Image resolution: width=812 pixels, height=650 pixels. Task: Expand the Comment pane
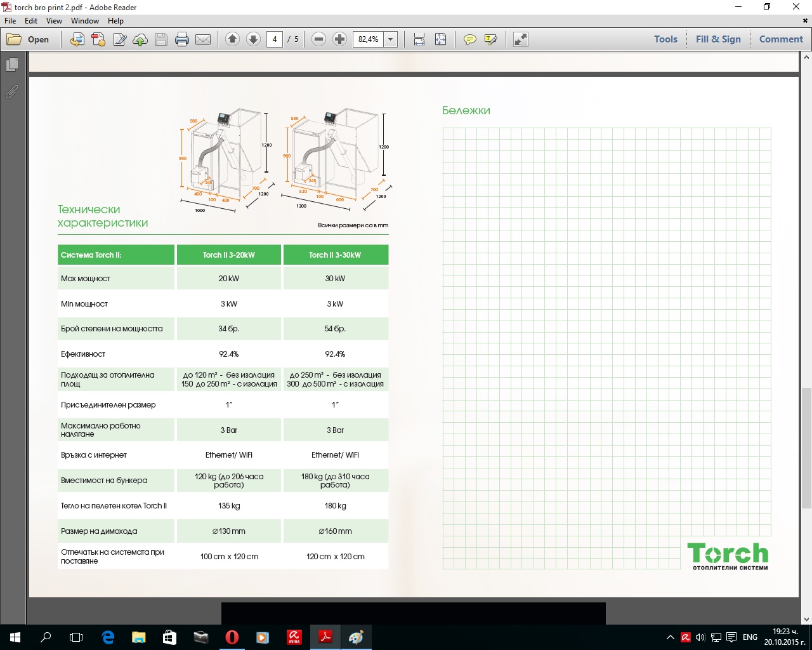(781, 39)
